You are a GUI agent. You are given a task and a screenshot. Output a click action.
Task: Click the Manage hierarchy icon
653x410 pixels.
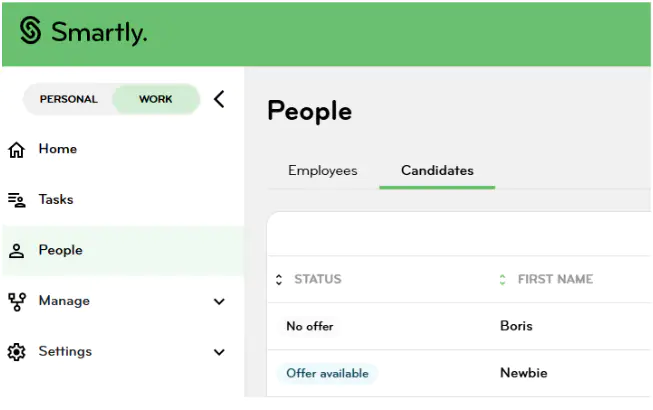17,302
